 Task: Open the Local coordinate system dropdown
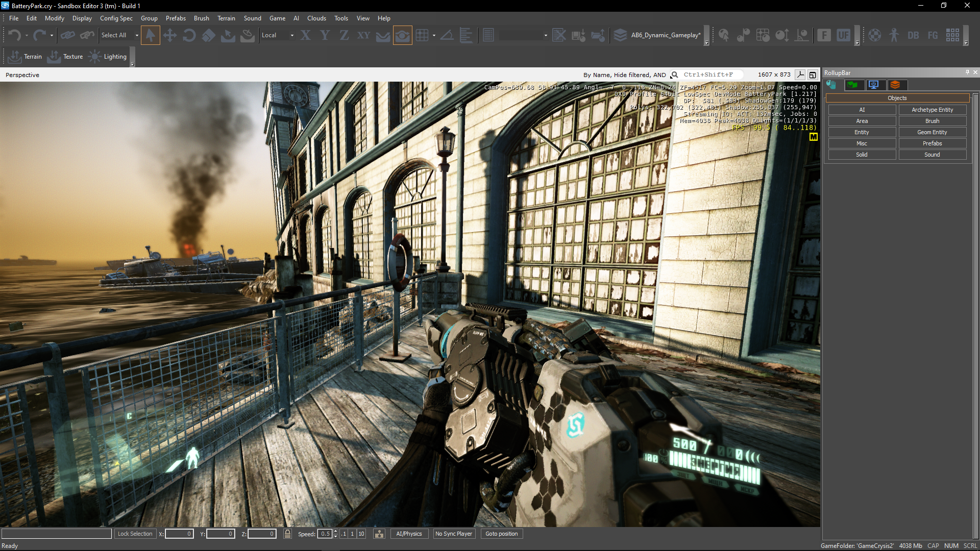292,35
